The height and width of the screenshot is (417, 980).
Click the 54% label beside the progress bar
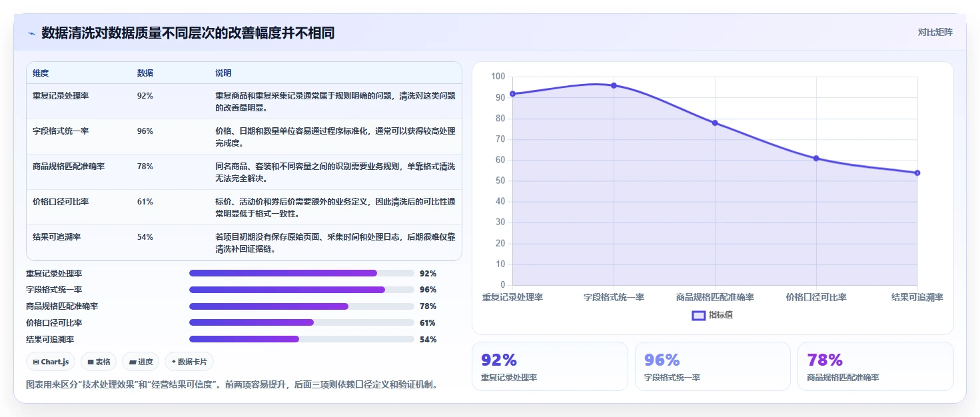[428, 339]
